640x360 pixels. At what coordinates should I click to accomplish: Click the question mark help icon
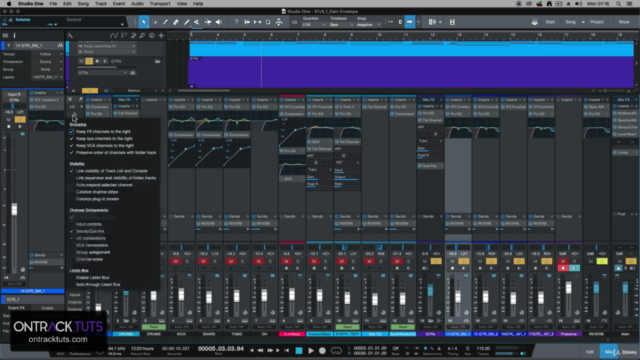pos(236,22)
